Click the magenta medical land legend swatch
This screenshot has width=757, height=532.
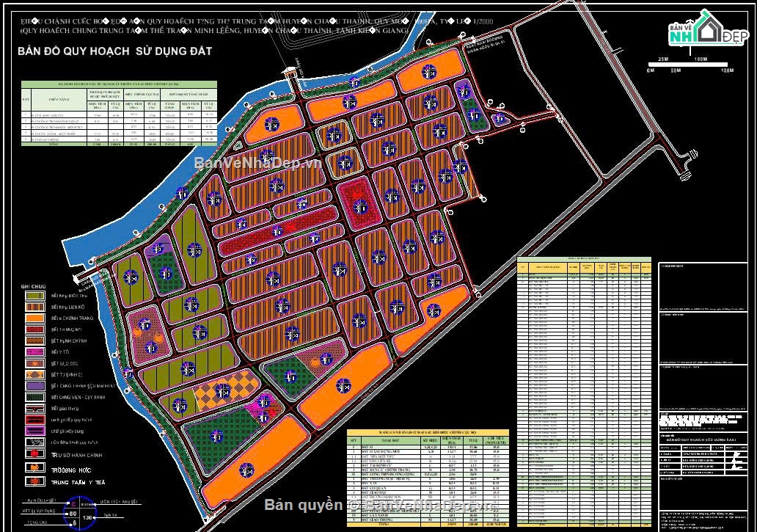point(35,351)
